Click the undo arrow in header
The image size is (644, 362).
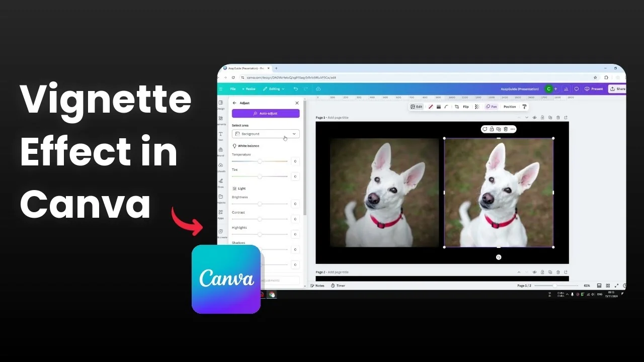[296, 89]
